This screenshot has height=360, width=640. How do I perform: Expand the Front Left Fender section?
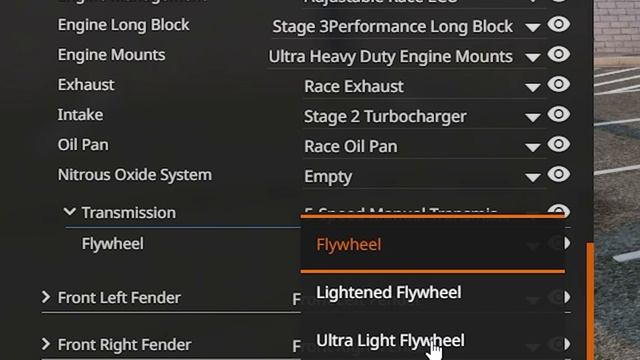[46, 297]
